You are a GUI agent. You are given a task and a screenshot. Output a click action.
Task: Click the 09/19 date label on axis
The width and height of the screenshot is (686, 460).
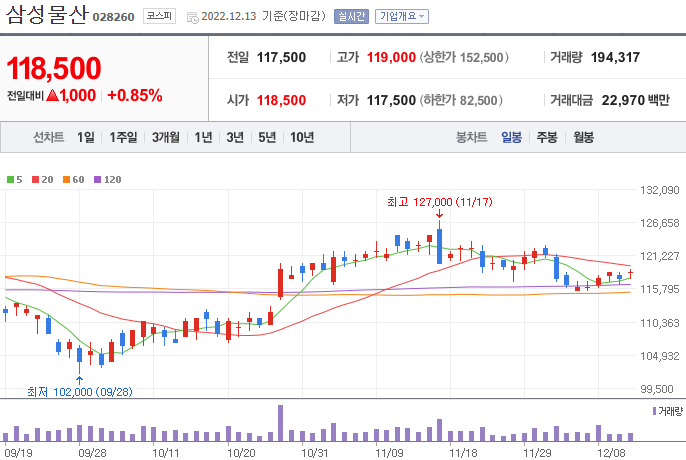tap(17, 453)
